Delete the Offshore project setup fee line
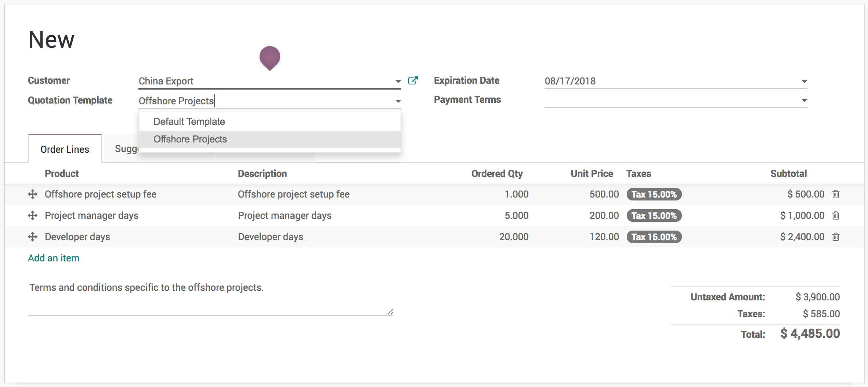Screen dimensions: 868x387 [836, 194]
